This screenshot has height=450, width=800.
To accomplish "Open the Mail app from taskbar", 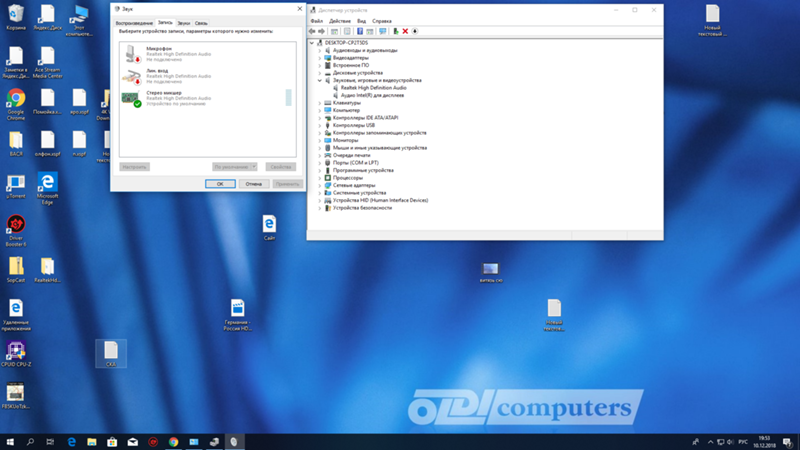I will pos(133,442).
